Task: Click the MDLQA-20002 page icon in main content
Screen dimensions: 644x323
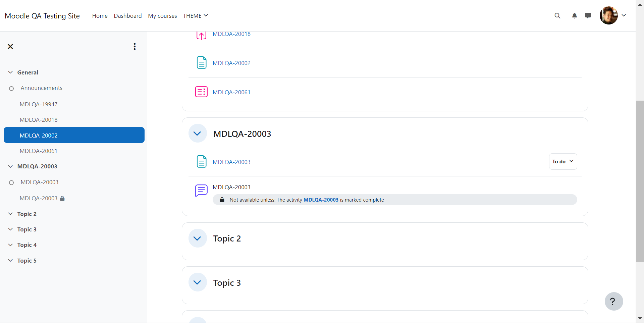Action: point(201,63)
